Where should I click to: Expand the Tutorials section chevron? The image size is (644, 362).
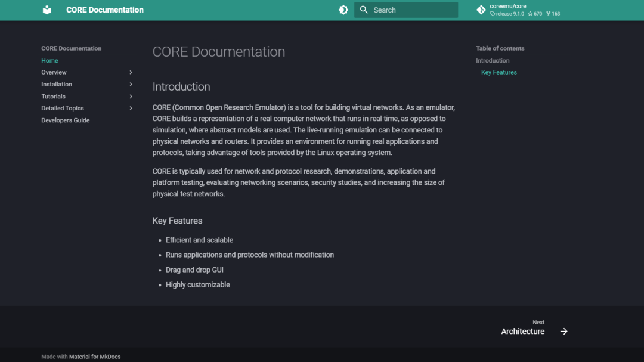pyautogui.click(x=131, y=97)
